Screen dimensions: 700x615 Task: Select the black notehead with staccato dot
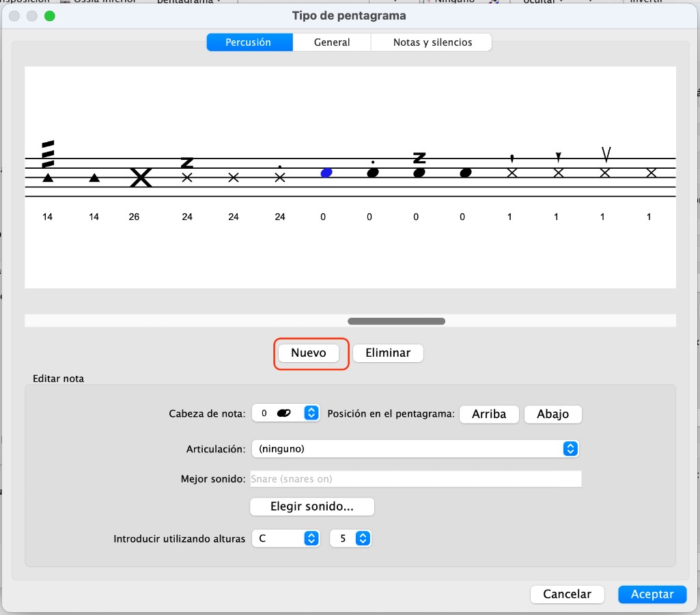click(x=373, y=173)
